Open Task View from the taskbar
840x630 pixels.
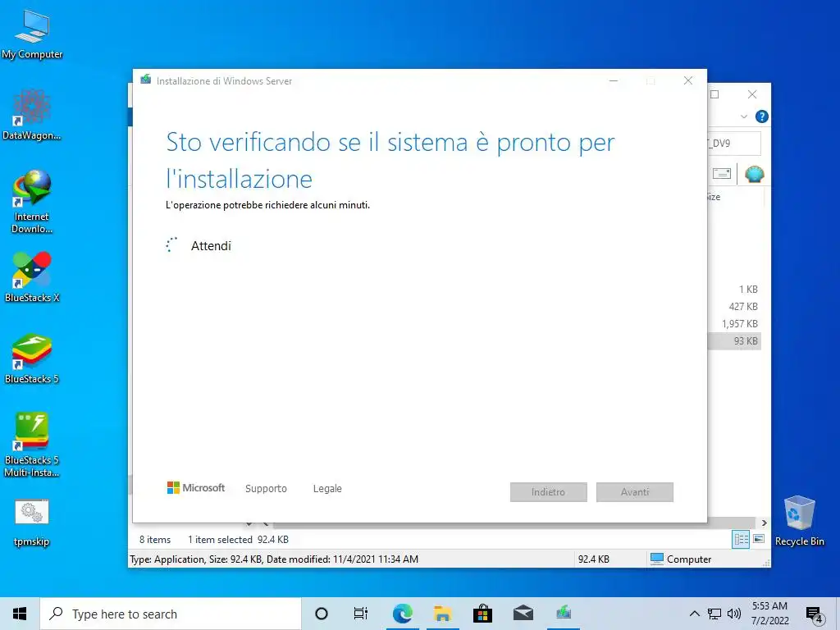coord(361,614)
